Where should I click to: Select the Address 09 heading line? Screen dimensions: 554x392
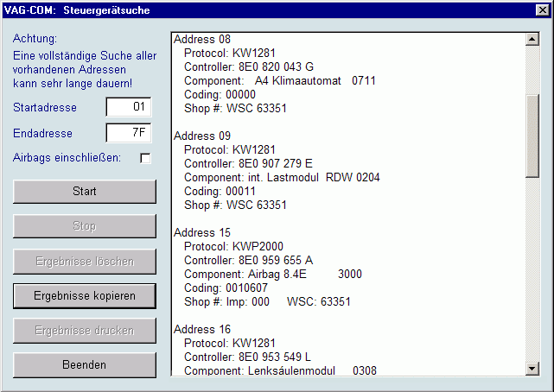coord(202,136)
